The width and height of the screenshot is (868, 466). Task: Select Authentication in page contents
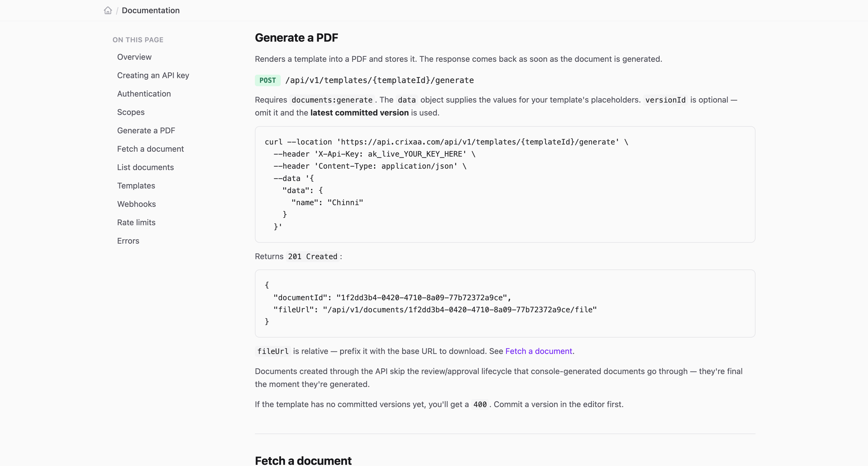click(144, 94)
